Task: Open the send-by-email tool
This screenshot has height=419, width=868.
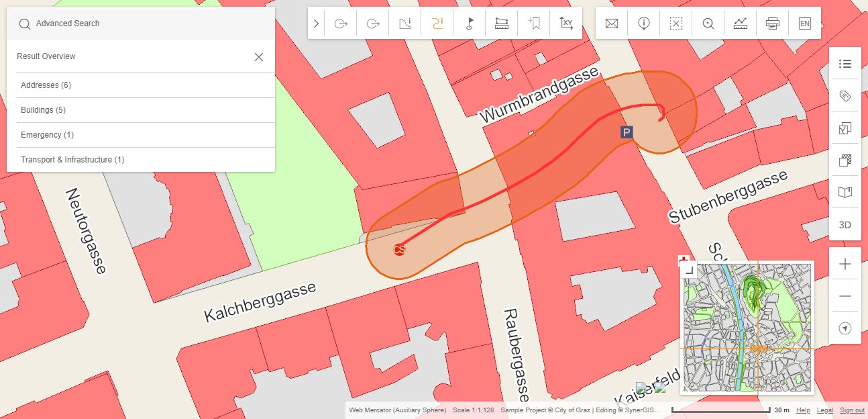Action: click(x=611, y=22)
